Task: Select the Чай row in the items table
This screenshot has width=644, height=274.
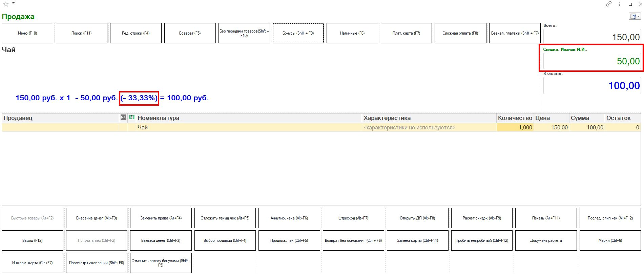Action: pos(249,127)
